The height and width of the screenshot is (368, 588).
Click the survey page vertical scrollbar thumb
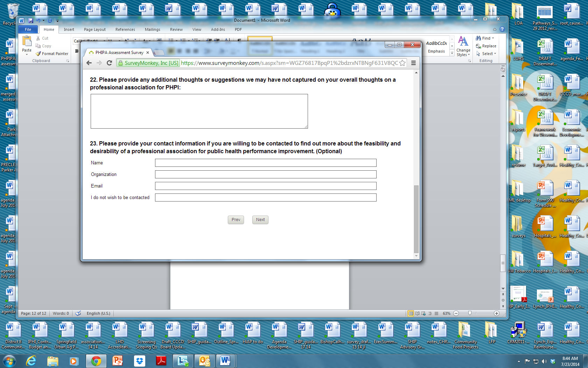(416, 219)
